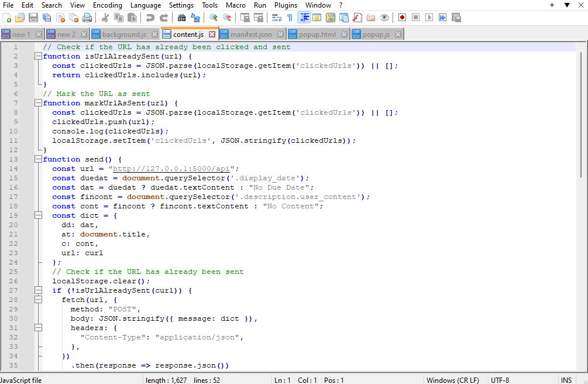Collapse the const dict object fold
588x384 pixels.
(38, 215)
